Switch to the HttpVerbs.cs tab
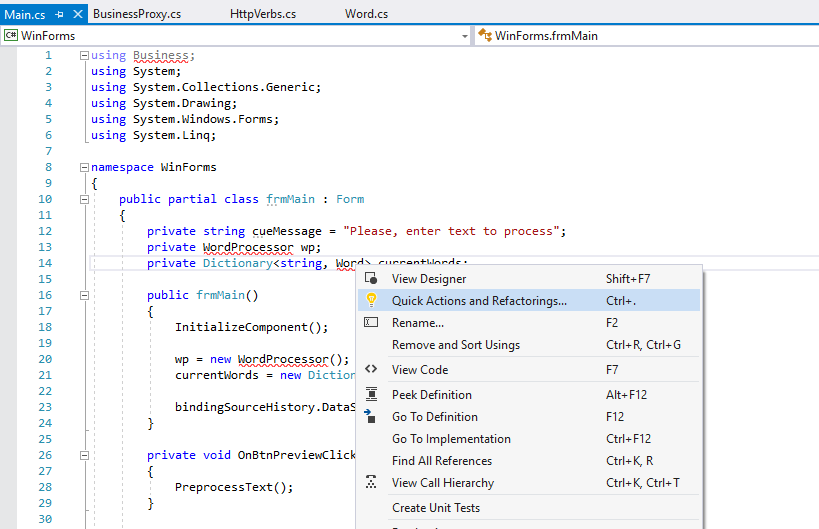The height and width of the screenshot is (529, 819). 263,14
